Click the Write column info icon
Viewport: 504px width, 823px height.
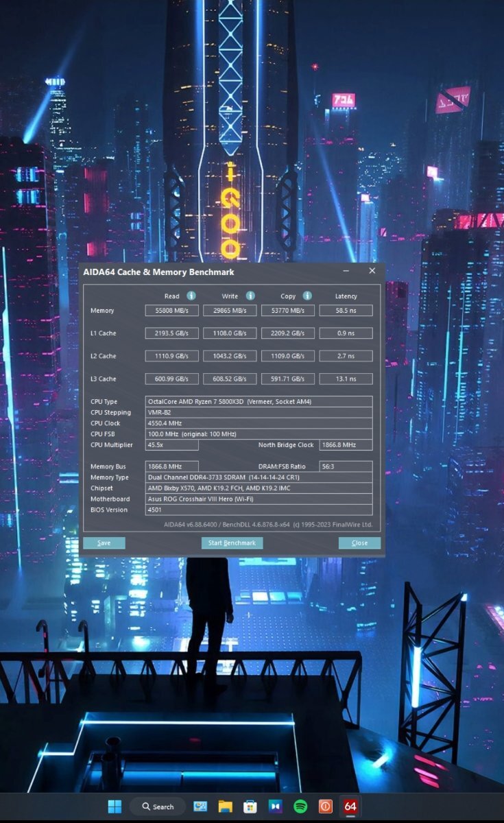tap(250, 296)
